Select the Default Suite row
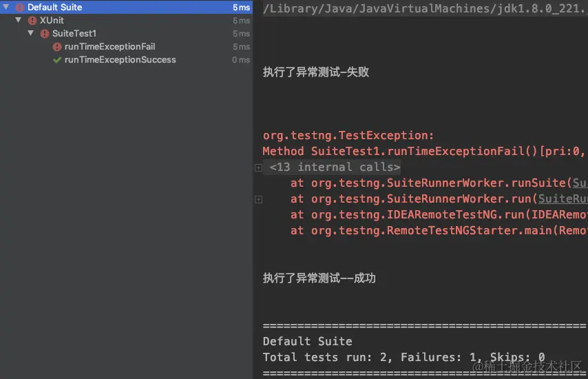 (127, 7)
